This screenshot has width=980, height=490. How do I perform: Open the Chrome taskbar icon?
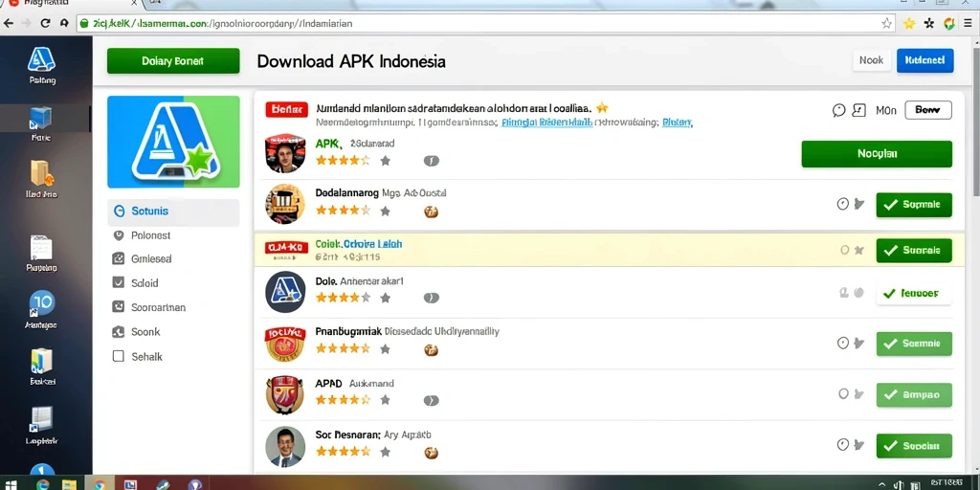click(x=100, y=484)
